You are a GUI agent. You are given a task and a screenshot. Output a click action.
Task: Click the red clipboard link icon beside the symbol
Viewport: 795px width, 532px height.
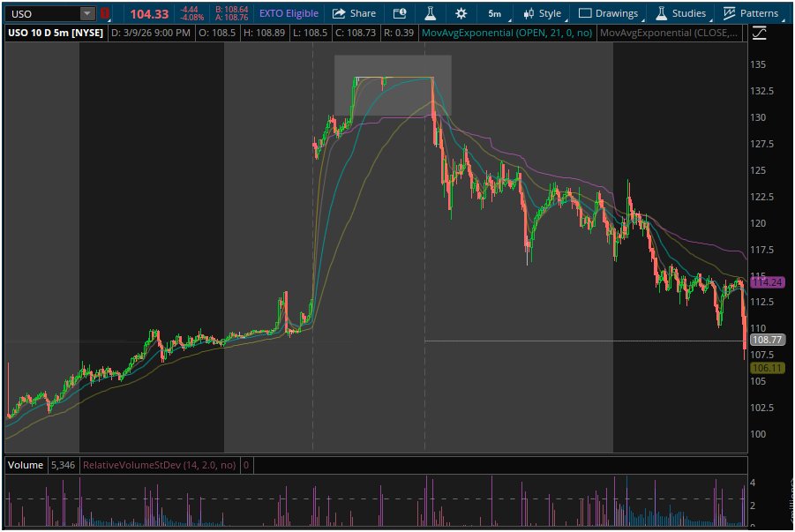coord(104,14)
